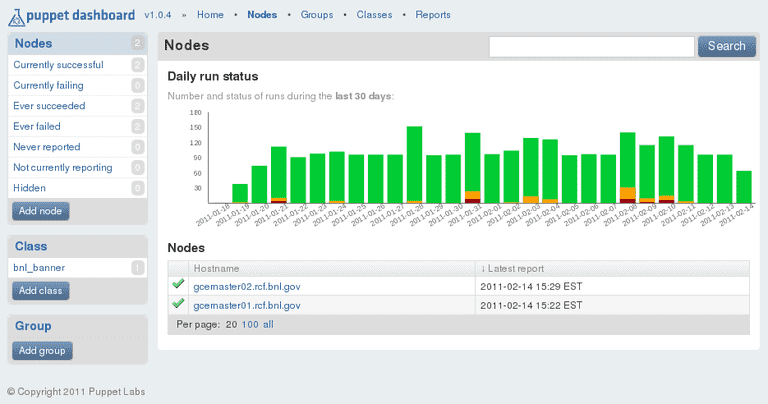Click green checkmark for gcemaster01.rcf.bnl.gov
Image resolution: width=768 pixels, height=404 pixels.
pyautogui.click(x=178, y=304)
